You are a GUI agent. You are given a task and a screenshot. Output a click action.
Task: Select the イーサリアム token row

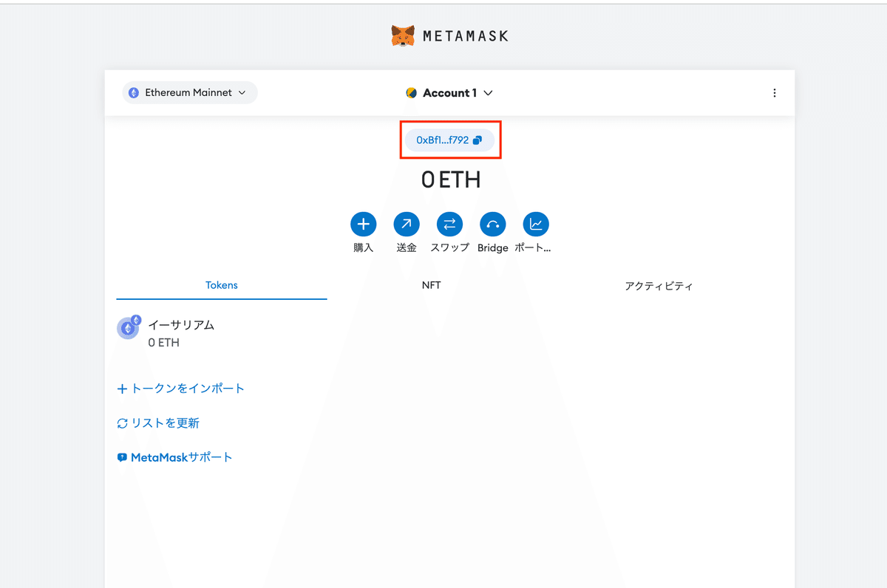pos(449,333)
